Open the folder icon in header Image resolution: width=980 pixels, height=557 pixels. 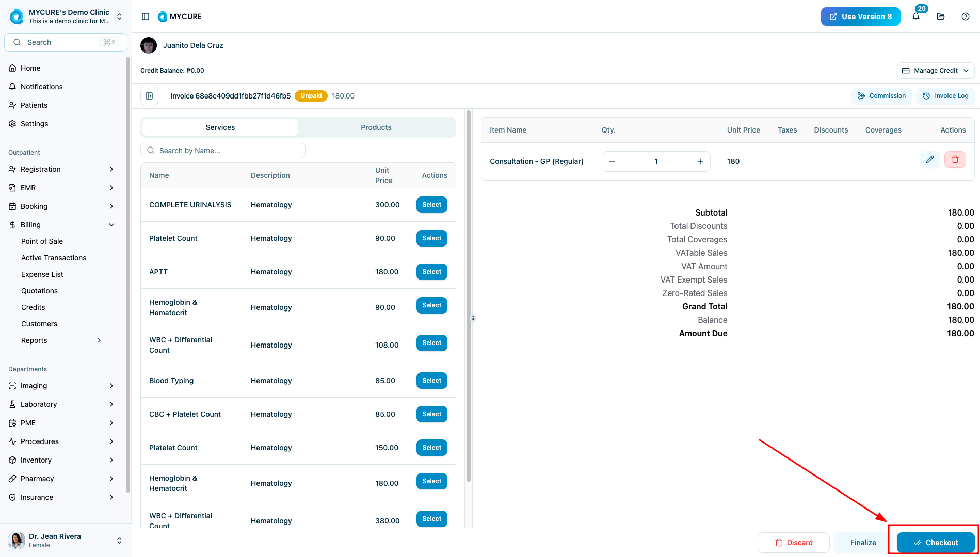tap(941, 17)
